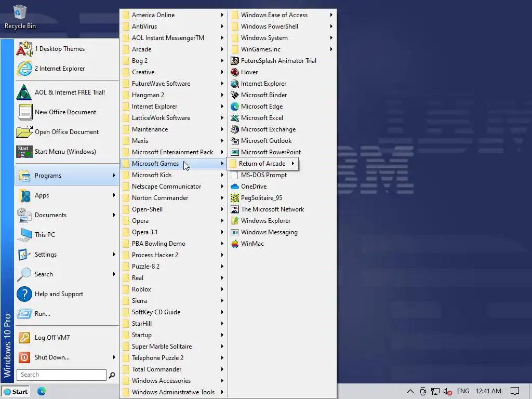Expand the Shut Down options arrow
This screenshot has width=532, height=399.
tap(114, 357)
